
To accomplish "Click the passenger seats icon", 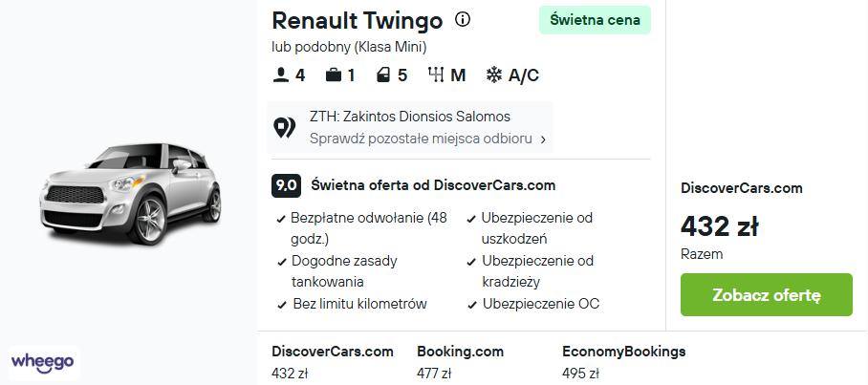I will (x=281, y=75).
